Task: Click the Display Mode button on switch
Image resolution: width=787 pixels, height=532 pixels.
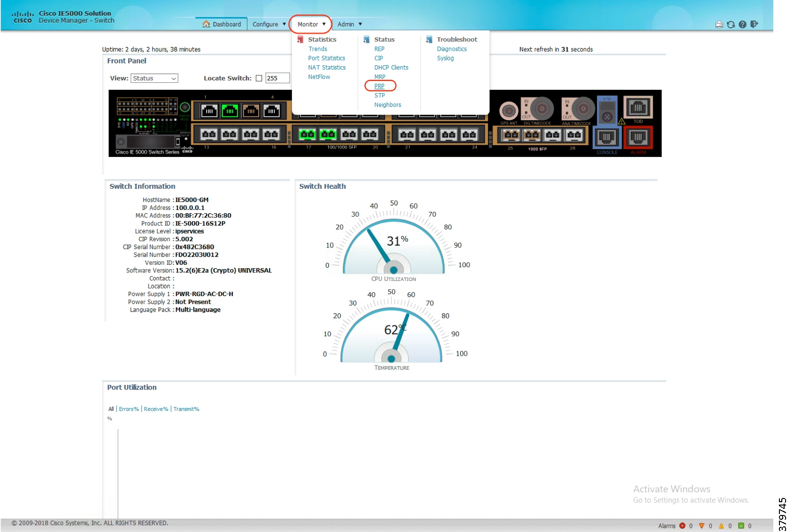Action: [185, 107]
